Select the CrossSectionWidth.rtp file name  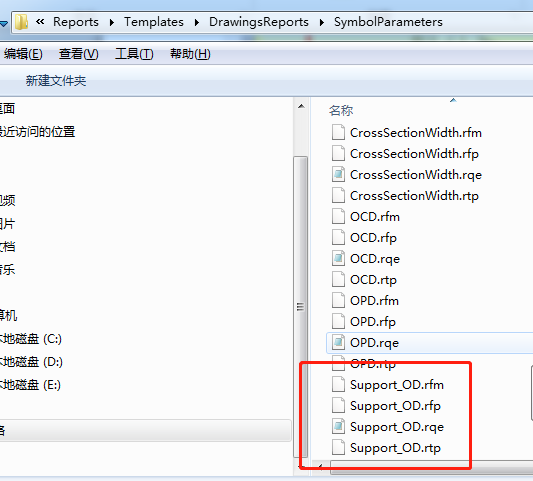coord(414,196)
